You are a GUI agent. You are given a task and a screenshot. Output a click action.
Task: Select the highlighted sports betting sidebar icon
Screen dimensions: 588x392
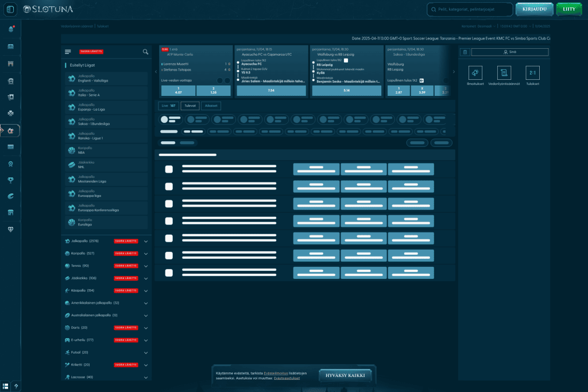pos(10,131)
